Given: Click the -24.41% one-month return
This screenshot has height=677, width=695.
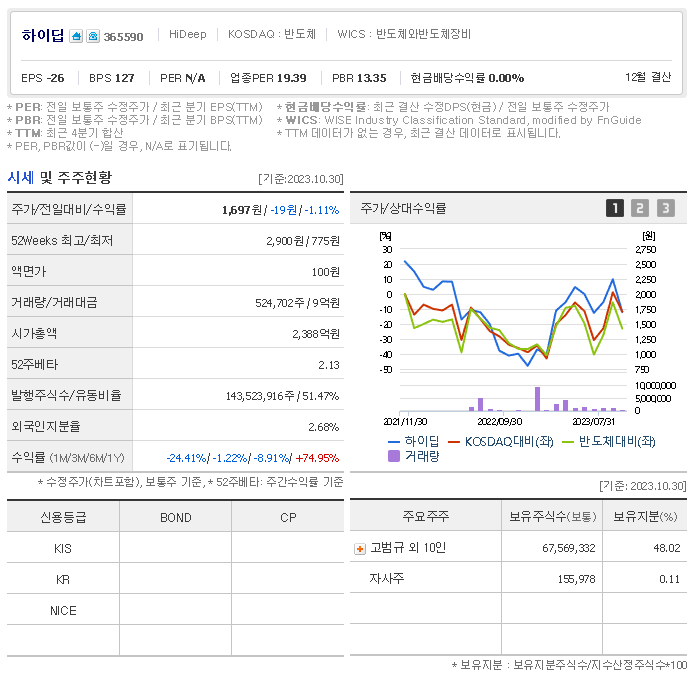Looking at the screenshot, I should pyautogui.click(x=186, y=458).
